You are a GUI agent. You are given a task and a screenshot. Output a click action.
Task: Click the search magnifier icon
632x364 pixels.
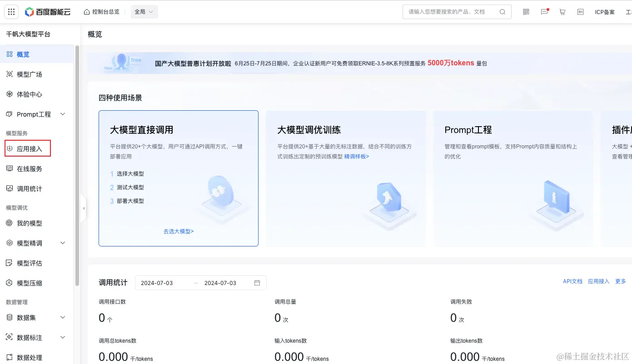503,12
